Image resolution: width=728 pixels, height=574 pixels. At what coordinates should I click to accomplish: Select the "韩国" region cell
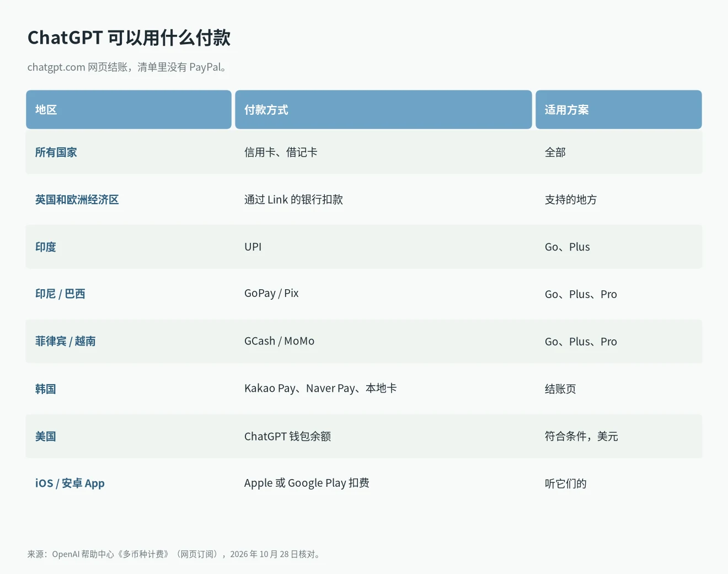coord(46,389)
